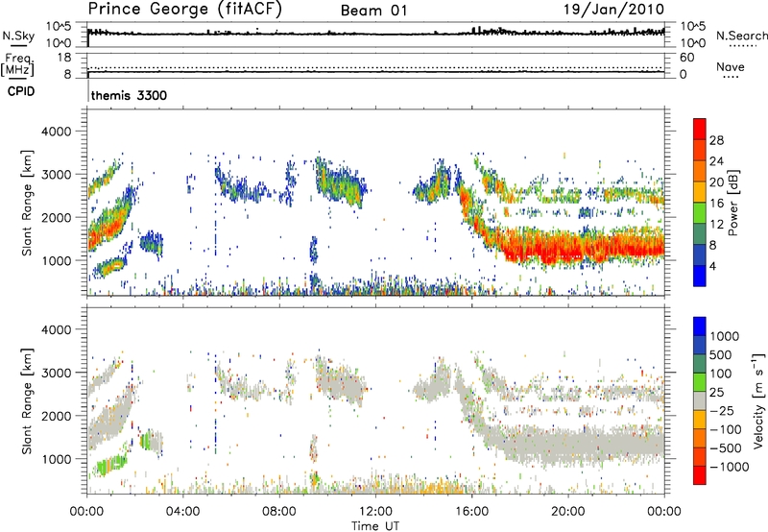The height and width of the screenshot is (532, 768).
Task: Click the green patch near 01:00 in the velocity panel
Action: click(x=111, y=464)
